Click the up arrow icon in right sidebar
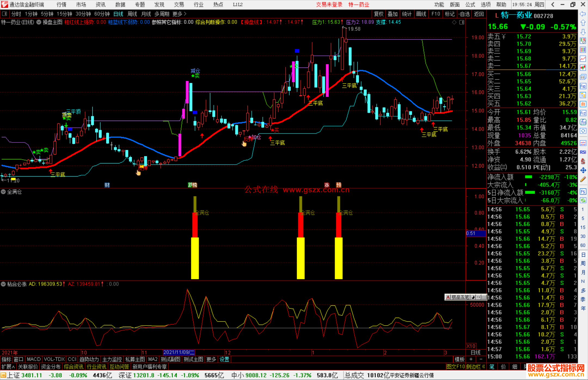 click(583, 23)
